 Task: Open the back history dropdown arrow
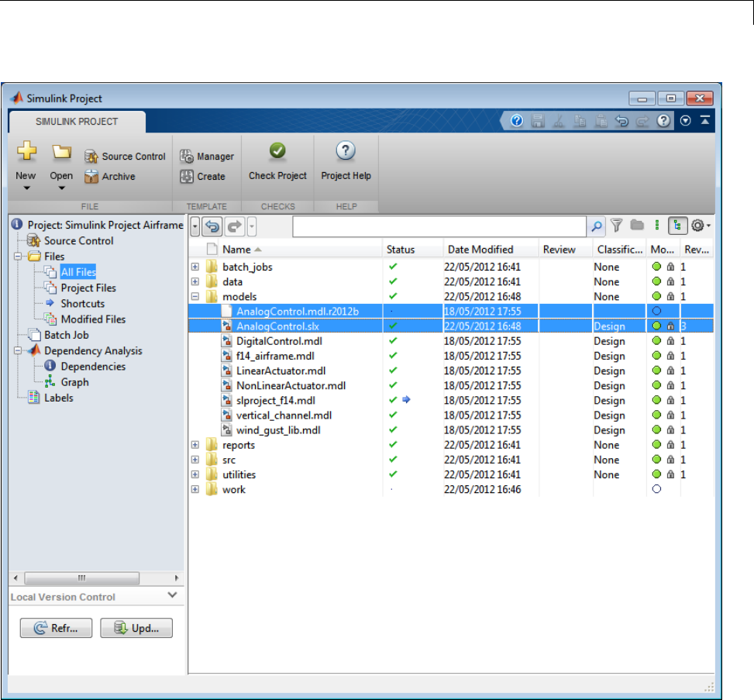(195, 226)
